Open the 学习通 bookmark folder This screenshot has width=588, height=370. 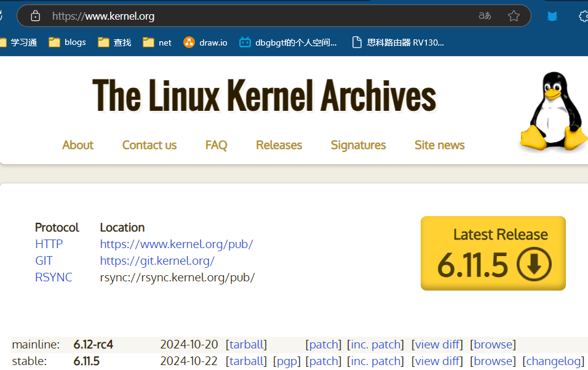tap(18, 42)
